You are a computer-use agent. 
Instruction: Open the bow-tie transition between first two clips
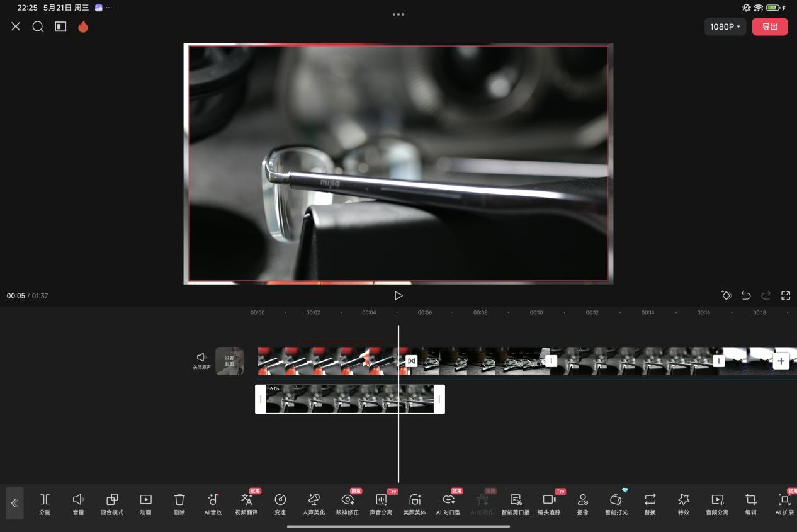[411, 361]
